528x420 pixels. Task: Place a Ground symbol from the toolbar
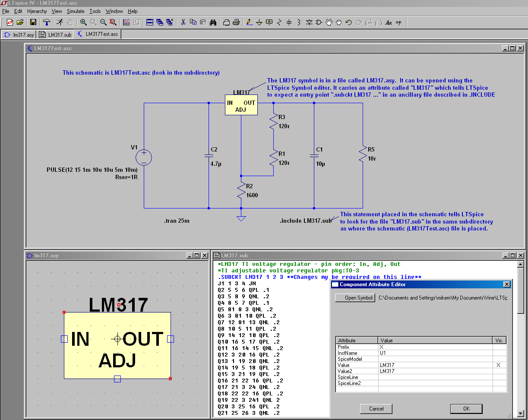[x=259, y=22]
